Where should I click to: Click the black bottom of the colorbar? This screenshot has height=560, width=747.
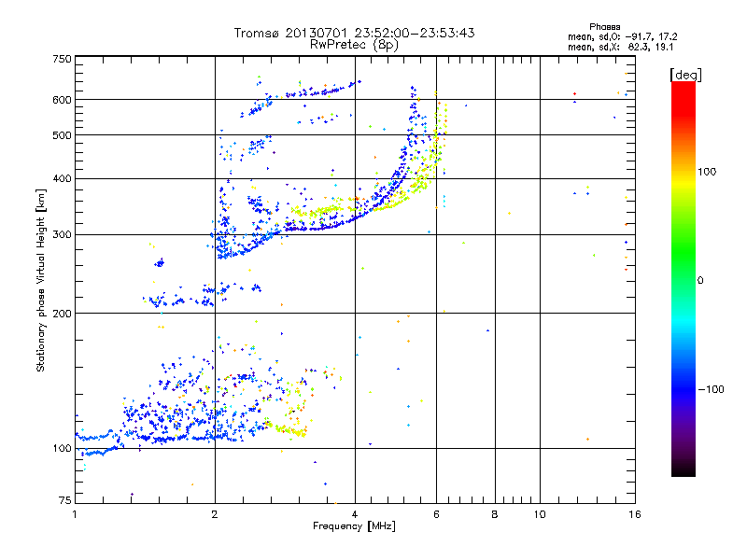684,469
